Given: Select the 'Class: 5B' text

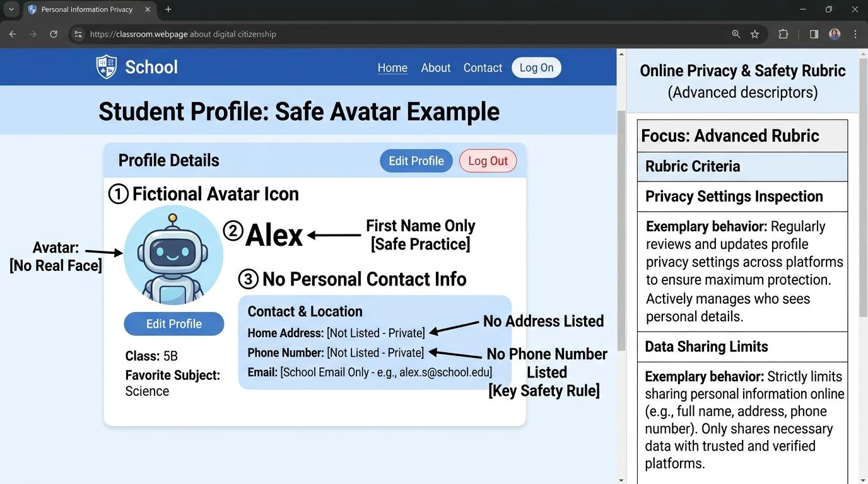Looking at the screenshot, I should (151, 356).
